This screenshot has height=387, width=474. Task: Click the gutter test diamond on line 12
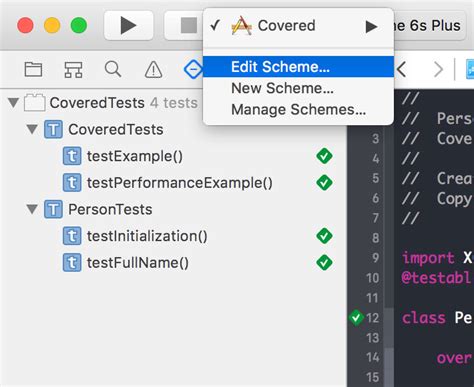coord(356,317)
